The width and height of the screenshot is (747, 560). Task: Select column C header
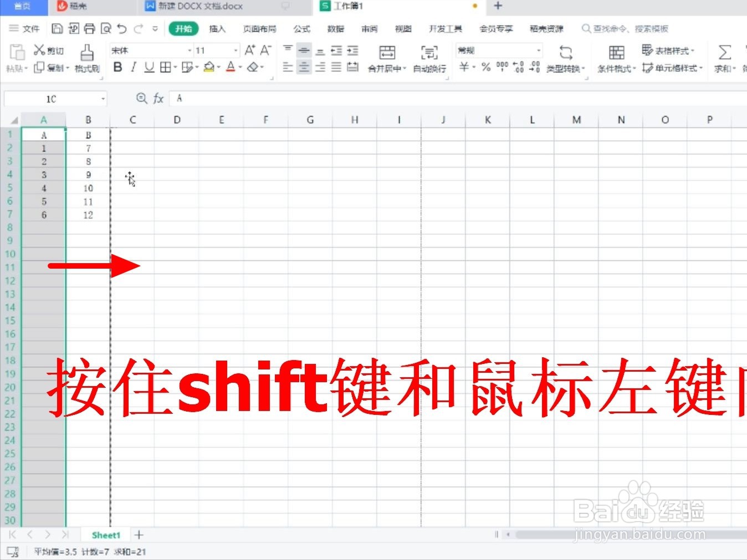point(132,120)
